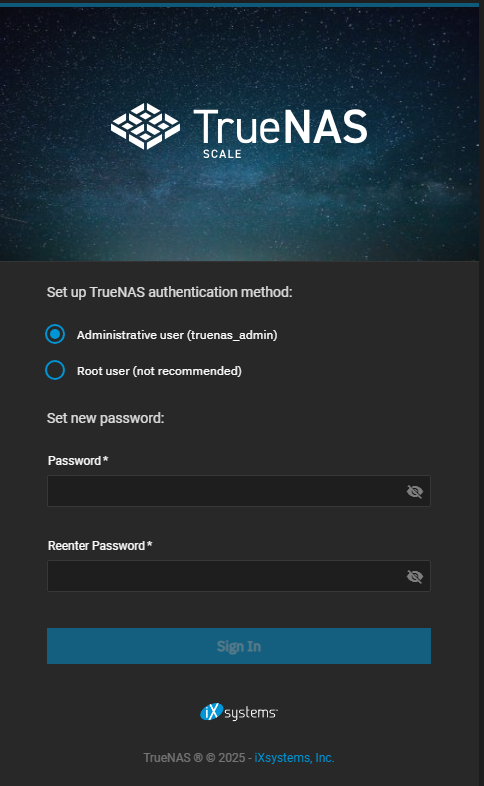Screen dimensions: 484x786
Task: Open the iXsystems, Inc. link
Action: [294, 757]
